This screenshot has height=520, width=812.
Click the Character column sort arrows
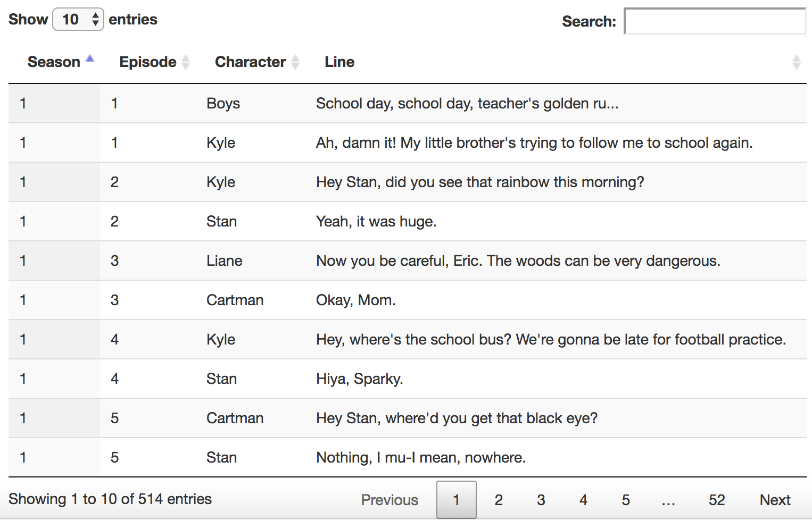pos(295,62)
